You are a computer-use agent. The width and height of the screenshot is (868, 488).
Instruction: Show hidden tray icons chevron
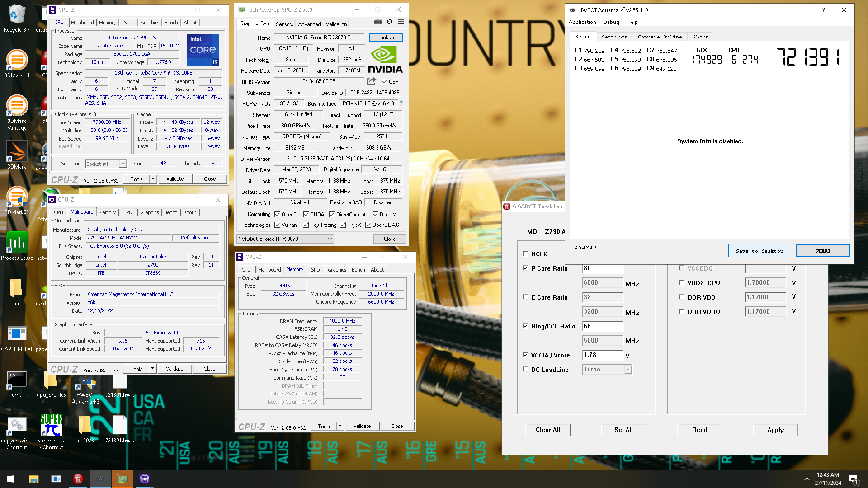tap(807, 479)
